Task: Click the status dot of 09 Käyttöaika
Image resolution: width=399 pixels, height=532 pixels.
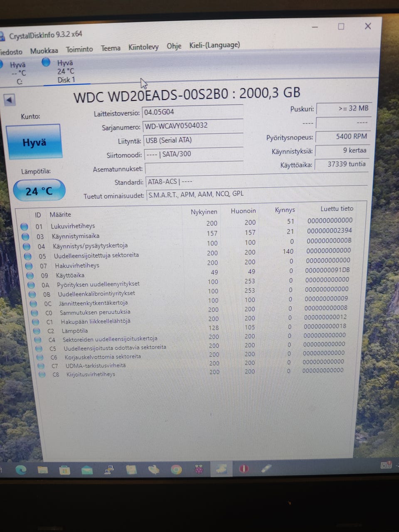Action: [30, 275]
